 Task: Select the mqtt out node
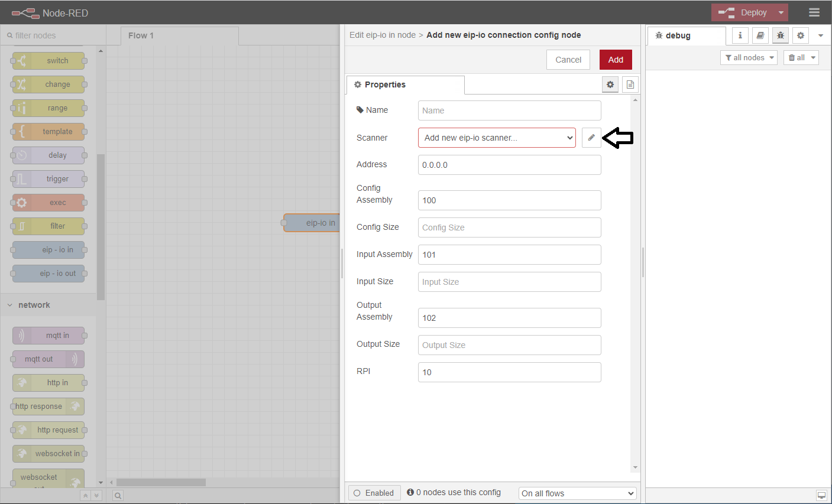tap(48, 359)
